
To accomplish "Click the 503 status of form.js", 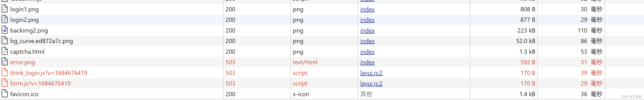I will tap(230, 83).
